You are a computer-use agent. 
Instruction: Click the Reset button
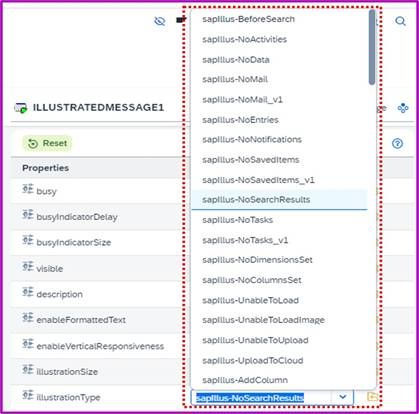coord(47,144)
